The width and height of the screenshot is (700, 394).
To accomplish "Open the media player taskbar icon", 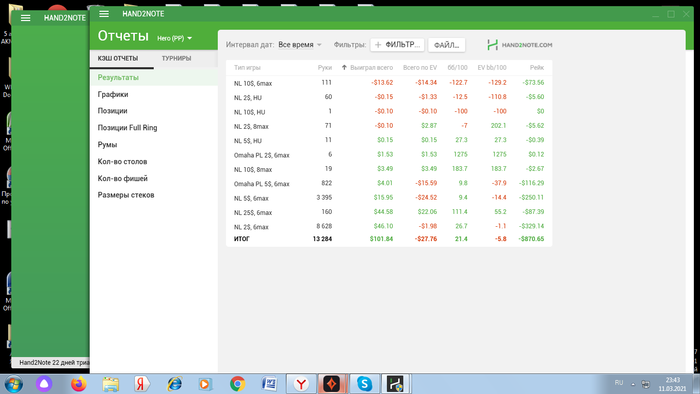I will coord(205,384).
